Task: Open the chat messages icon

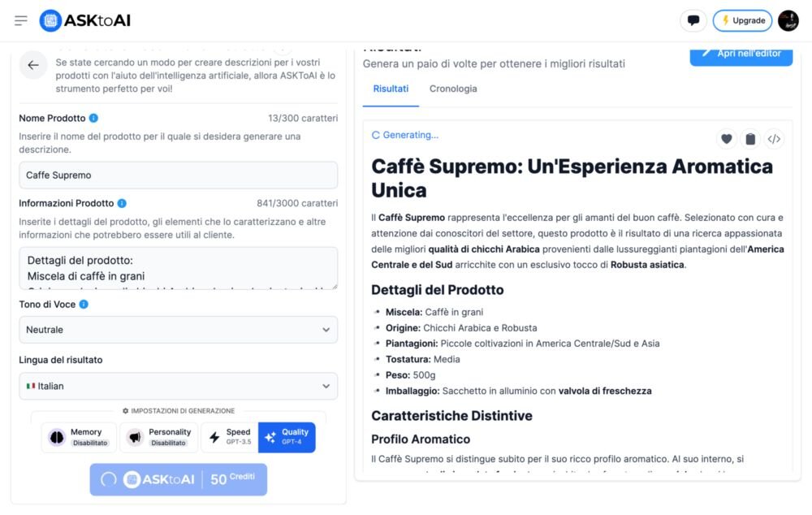Action: tap(693, 20)
